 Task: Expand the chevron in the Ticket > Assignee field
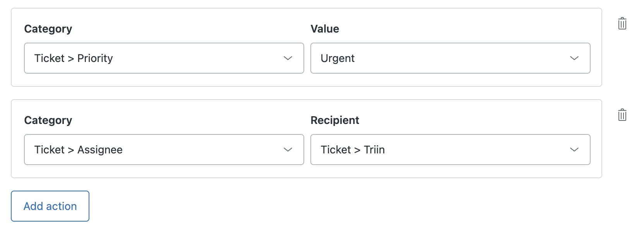pyautogui.click(x=288, y=150)
